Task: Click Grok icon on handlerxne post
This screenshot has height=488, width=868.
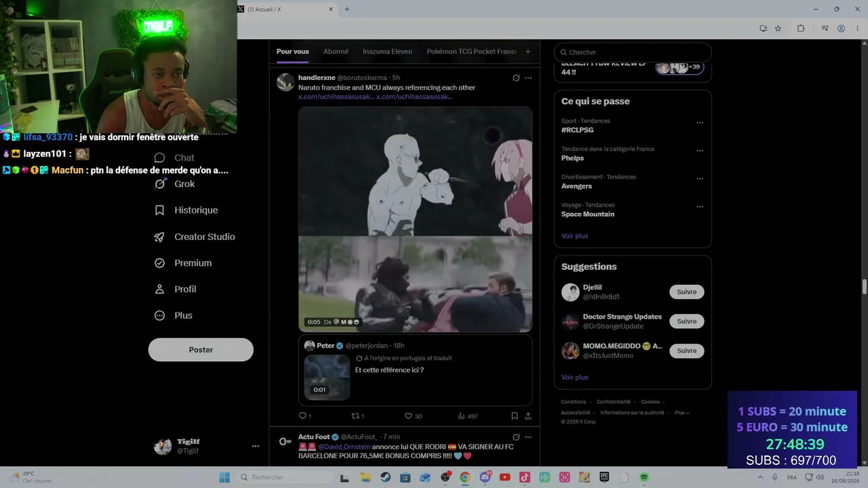Action: click(x=516, y=78)
